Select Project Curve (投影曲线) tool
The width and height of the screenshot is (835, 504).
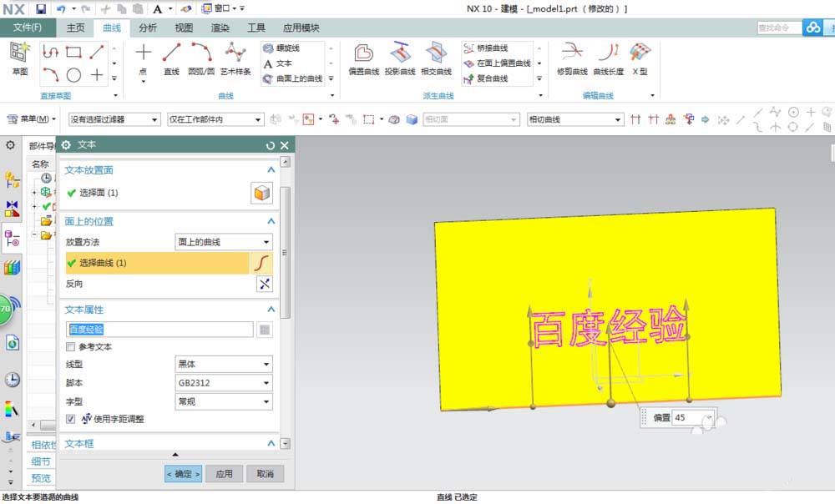pyautogui.click(x=400, y=59)
